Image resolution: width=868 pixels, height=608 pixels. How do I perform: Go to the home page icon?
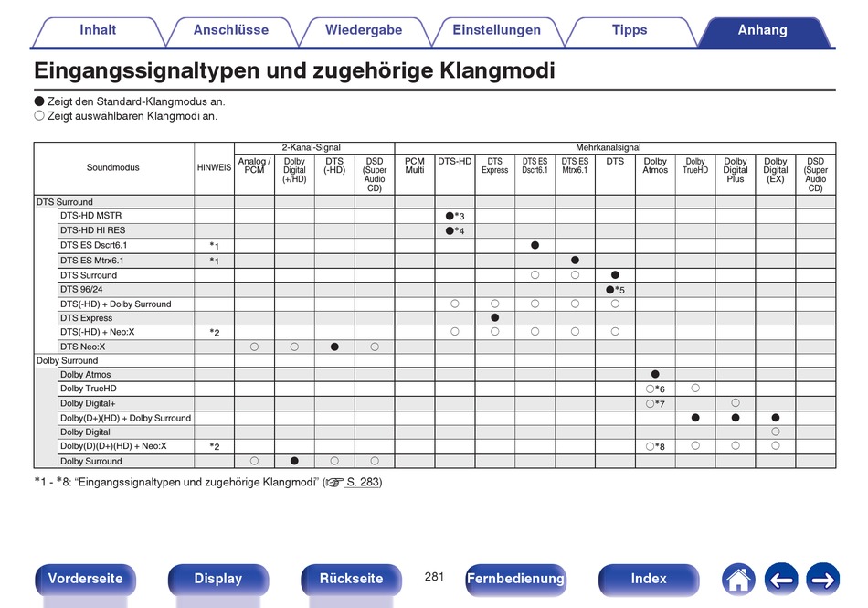738,580
